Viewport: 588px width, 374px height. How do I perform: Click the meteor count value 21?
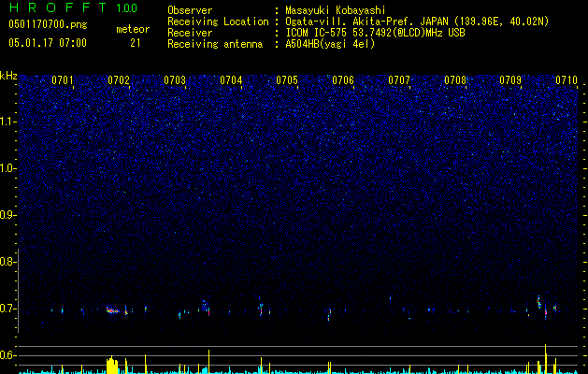pos(136,43)
